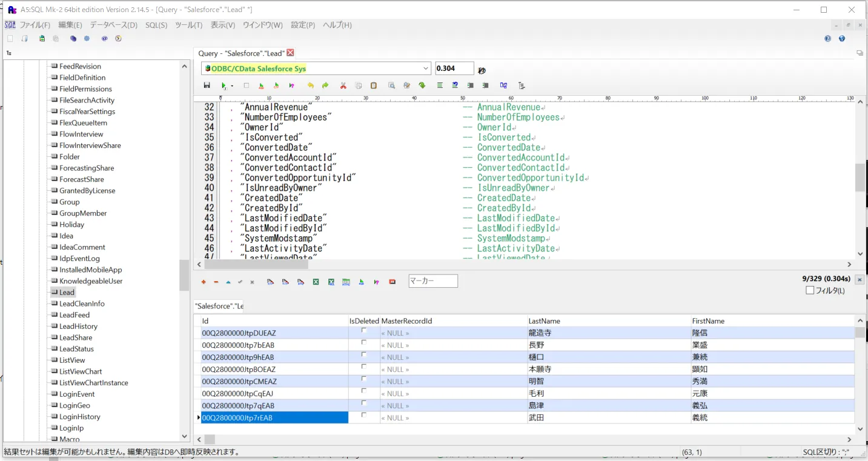The image size is (868, 461).
Task: Execute the SQL query with the Run icon
Action: click(x=223, y=85)
